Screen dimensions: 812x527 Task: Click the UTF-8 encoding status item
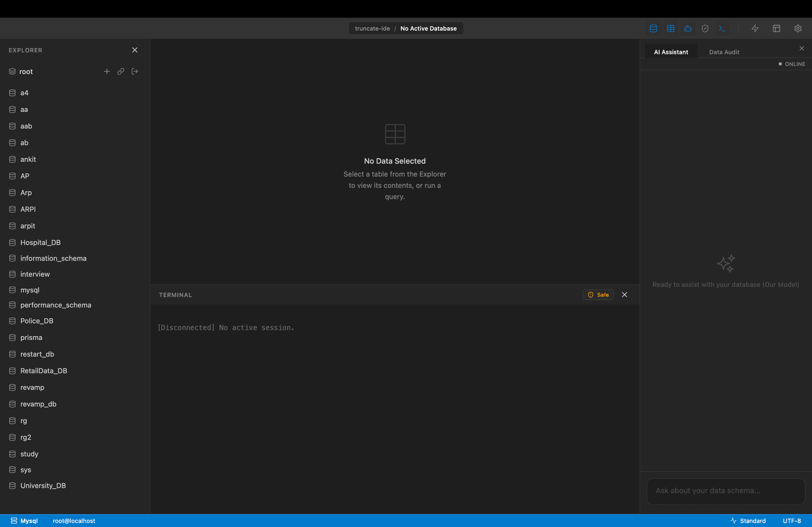point(791,521)
